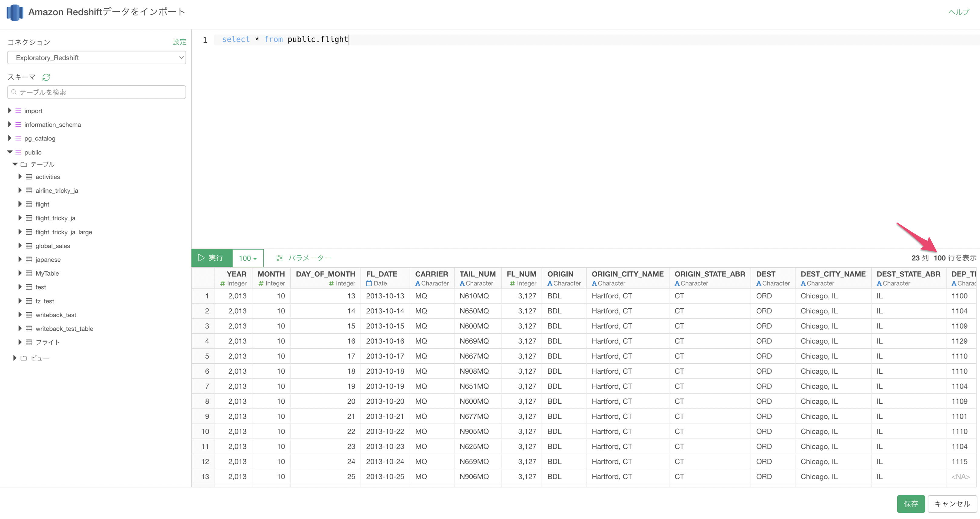Expand the pg_catalog schema node

coord(9,138)
